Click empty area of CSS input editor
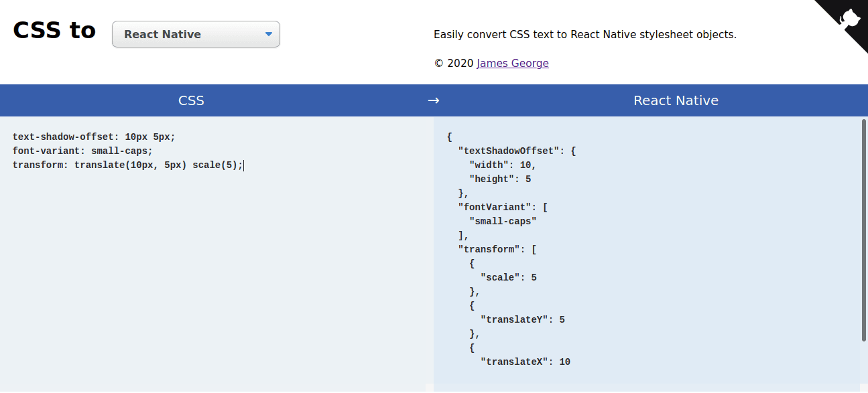 pyautogui.click(x=214, y=281)
